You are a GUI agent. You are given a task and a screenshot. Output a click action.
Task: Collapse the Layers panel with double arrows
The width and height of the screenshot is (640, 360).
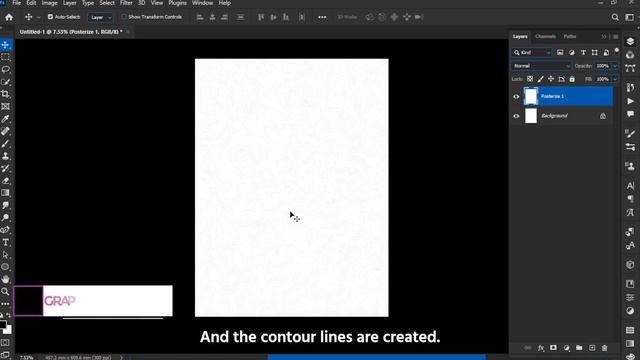(x=604, y=37)
